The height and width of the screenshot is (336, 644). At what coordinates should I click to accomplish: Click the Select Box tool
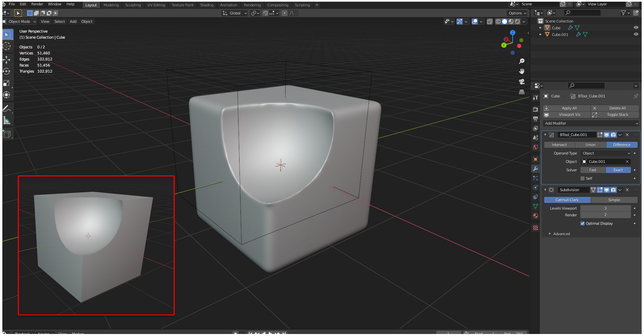[x=7, y=35]
